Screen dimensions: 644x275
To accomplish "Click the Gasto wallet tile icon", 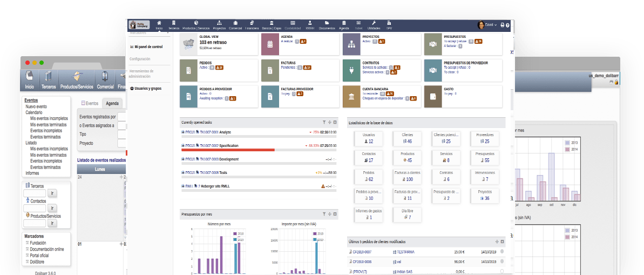I will click(x=433, y=97).
